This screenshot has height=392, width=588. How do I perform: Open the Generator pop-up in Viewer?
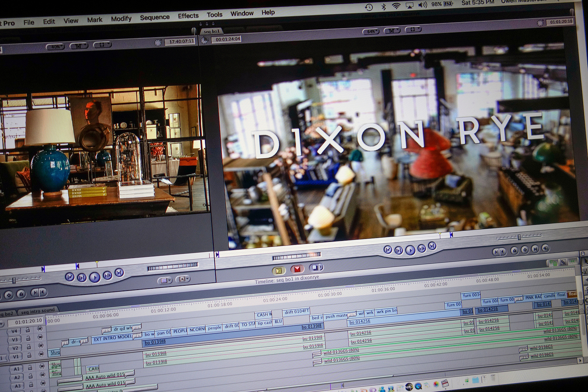(182, 279)
